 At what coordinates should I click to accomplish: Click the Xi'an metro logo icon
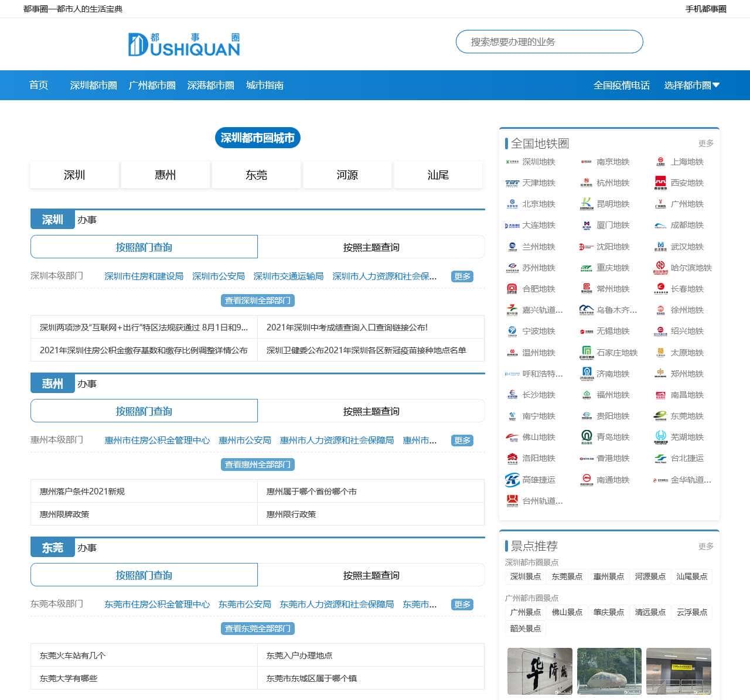pyautogui.click(x=660, y=183)
